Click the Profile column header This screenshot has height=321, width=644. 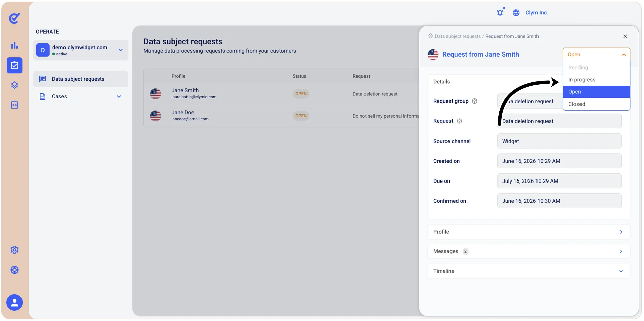[178, 76]
